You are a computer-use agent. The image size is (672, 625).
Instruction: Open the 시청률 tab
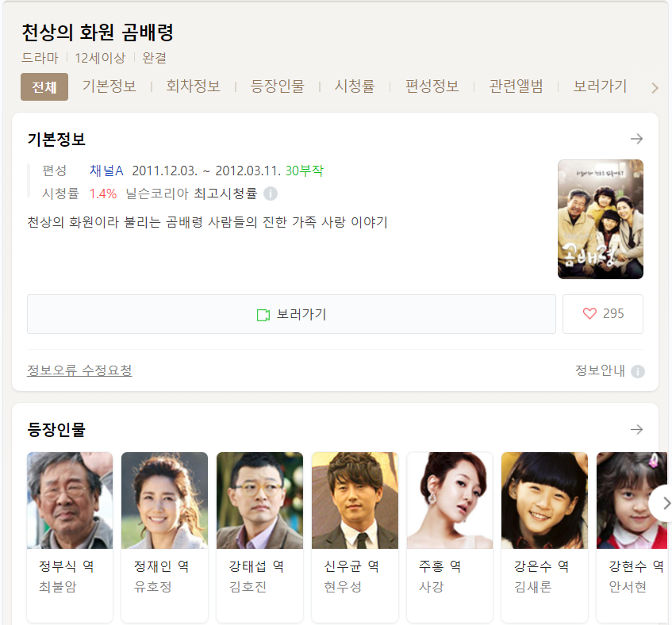355,86
